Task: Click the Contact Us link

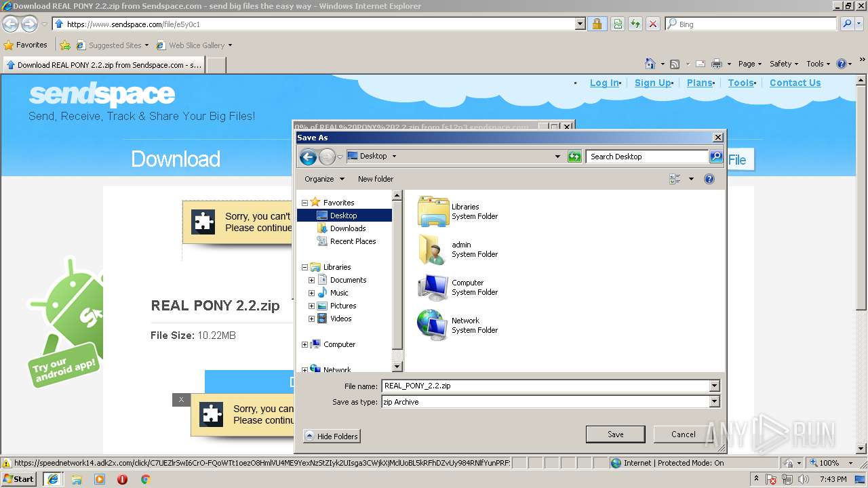Action: (x=795, y=83)
